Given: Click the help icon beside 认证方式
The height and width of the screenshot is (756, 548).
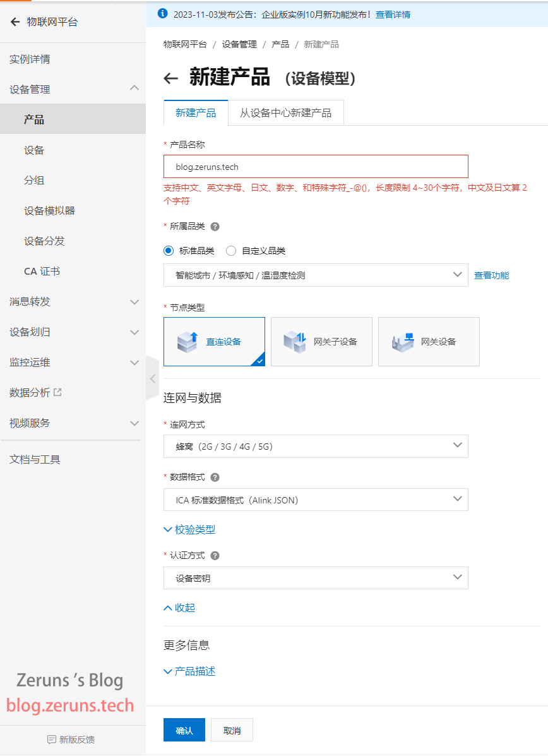Looking at the screenshot, I should [215, 556].
